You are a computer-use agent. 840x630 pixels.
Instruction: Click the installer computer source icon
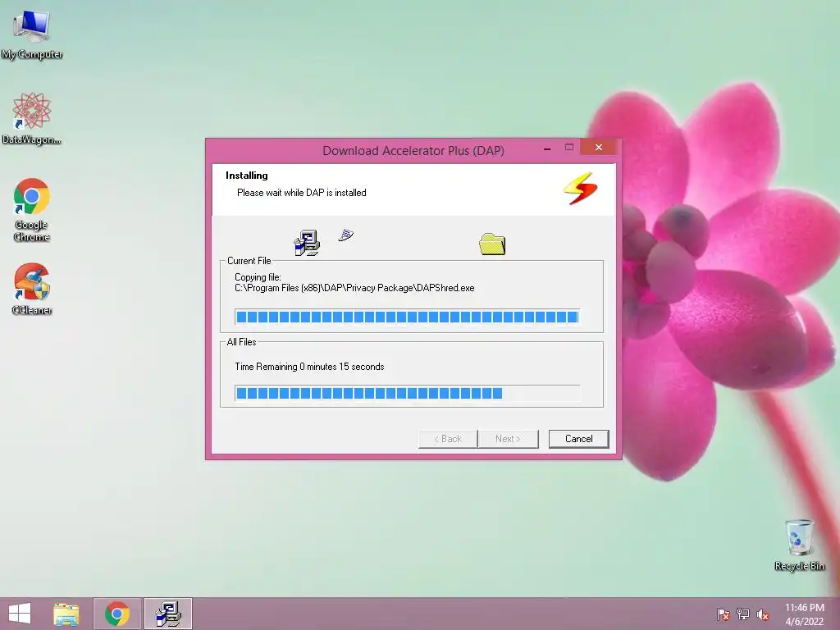(x=307, y=243)
